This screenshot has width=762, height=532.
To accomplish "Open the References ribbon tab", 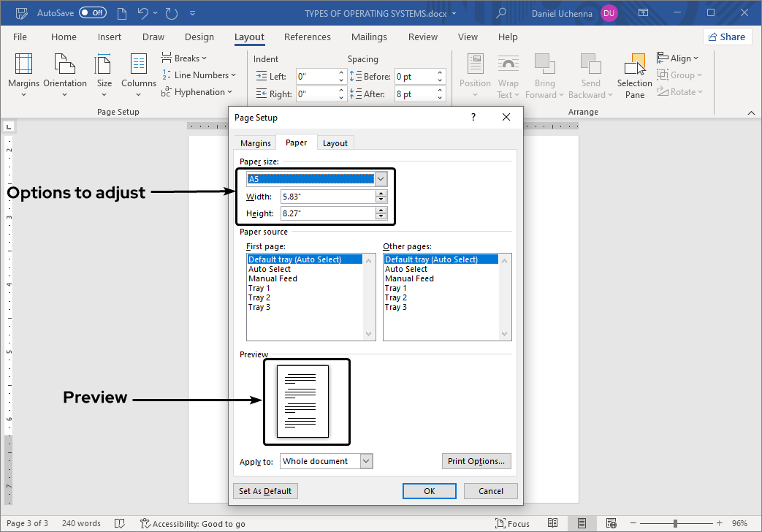I will 307,37.
